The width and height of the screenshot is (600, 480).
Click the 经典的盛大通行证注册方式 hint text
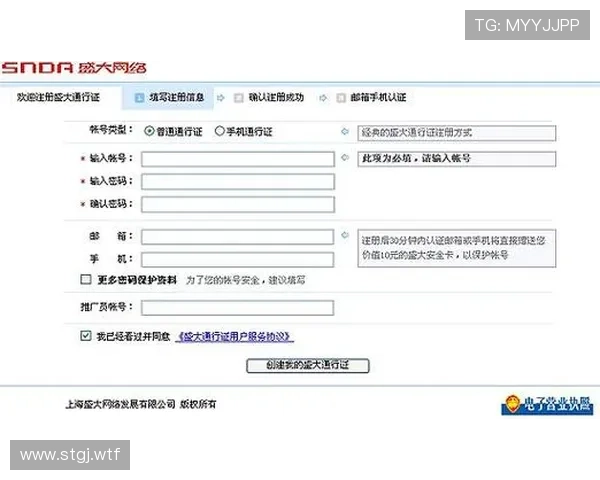coord(417,133)
